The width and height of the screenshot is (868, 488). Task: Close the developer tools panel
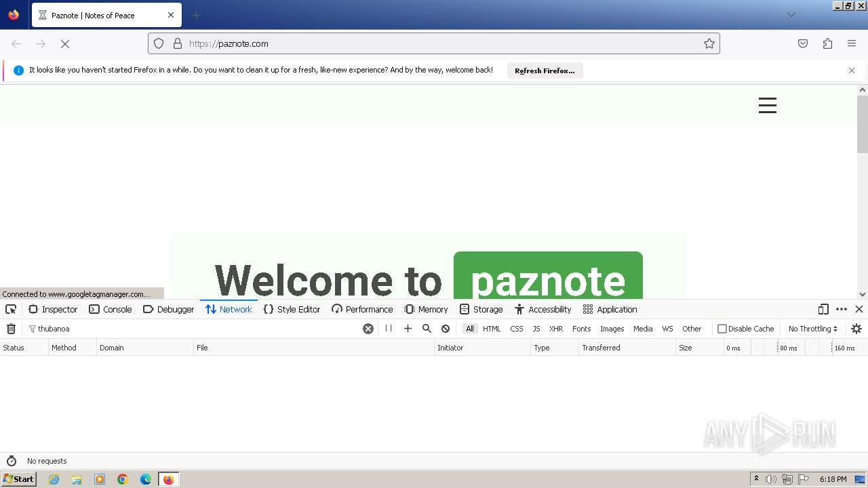(859, 309)
